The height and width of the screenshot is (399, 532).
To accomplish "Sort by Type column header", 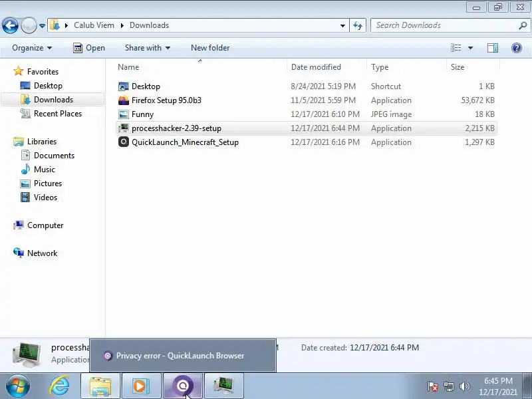I will (x=407, y=67).
